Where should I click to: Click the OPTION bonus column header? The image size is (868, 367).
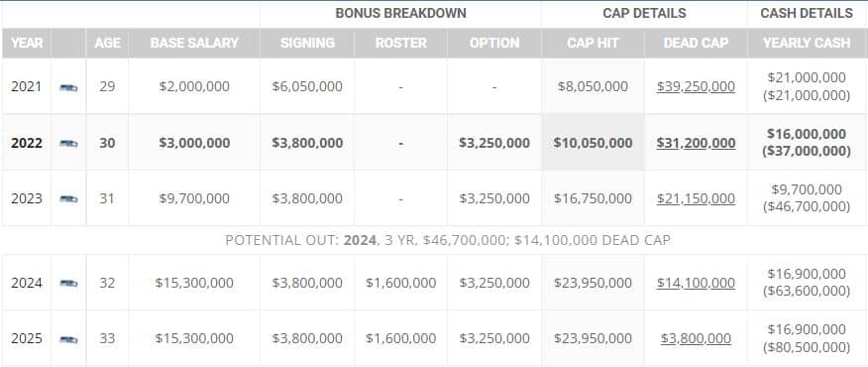(494, 43)
